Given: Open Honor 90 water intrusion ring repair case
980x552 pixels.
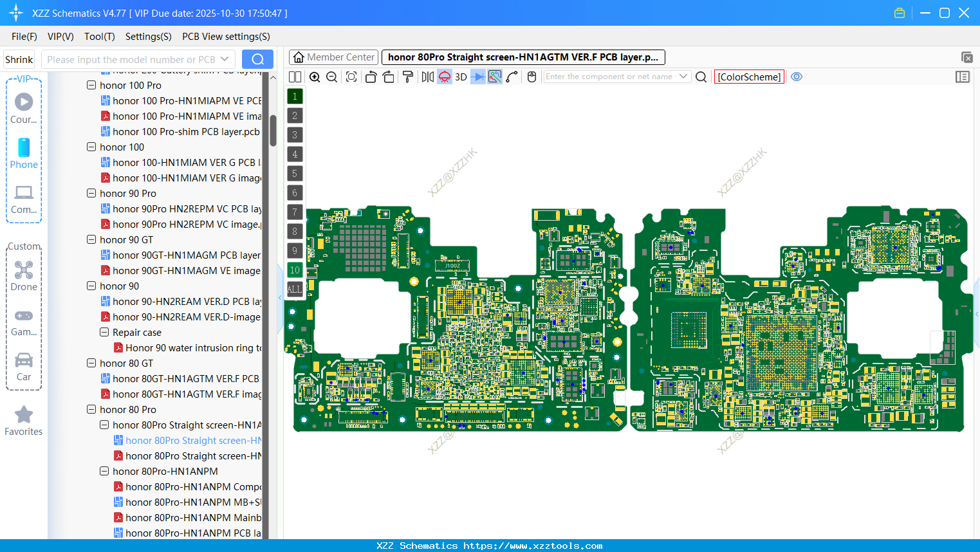Looking at the screenshot, I should click(x=188, y=347).
